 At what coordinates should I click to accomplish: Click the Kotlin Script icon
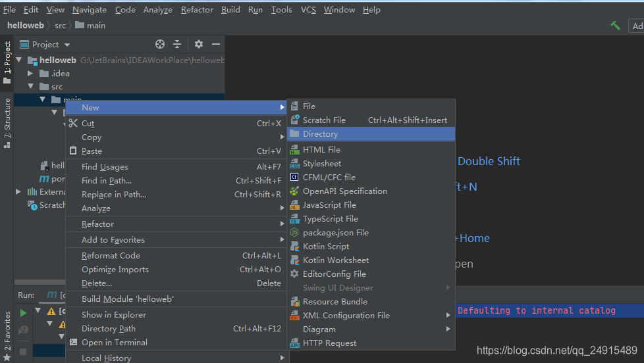click(x=294, y=247)
